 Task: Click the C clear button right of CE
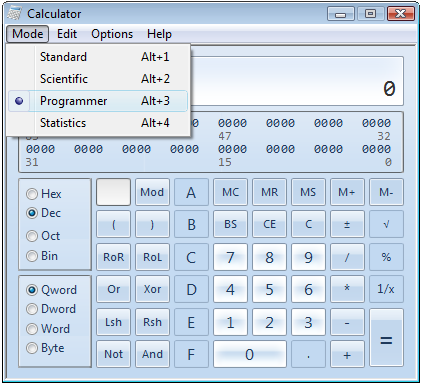(x=308, y=224)
